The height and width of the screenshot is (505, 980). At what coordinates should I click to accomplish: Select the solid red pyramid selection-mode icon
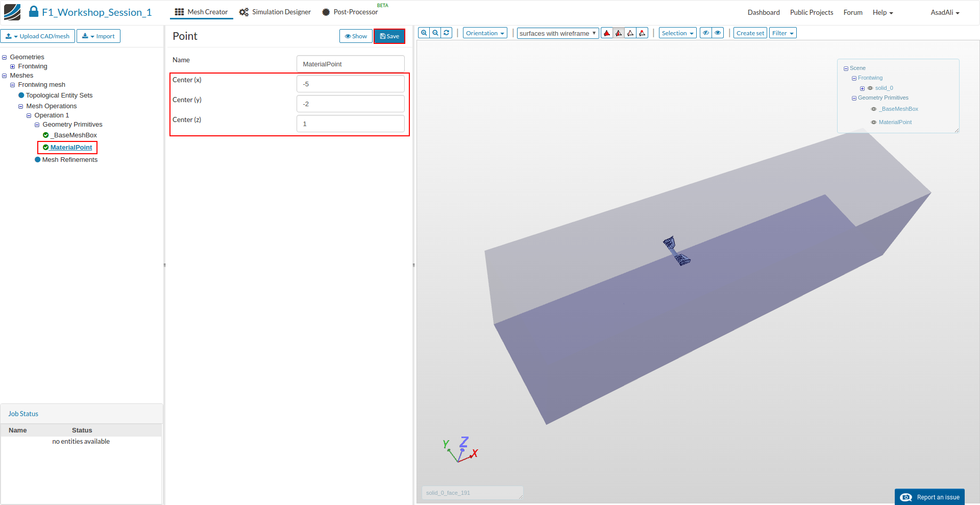pyautogui.click(x=607, y=33)
